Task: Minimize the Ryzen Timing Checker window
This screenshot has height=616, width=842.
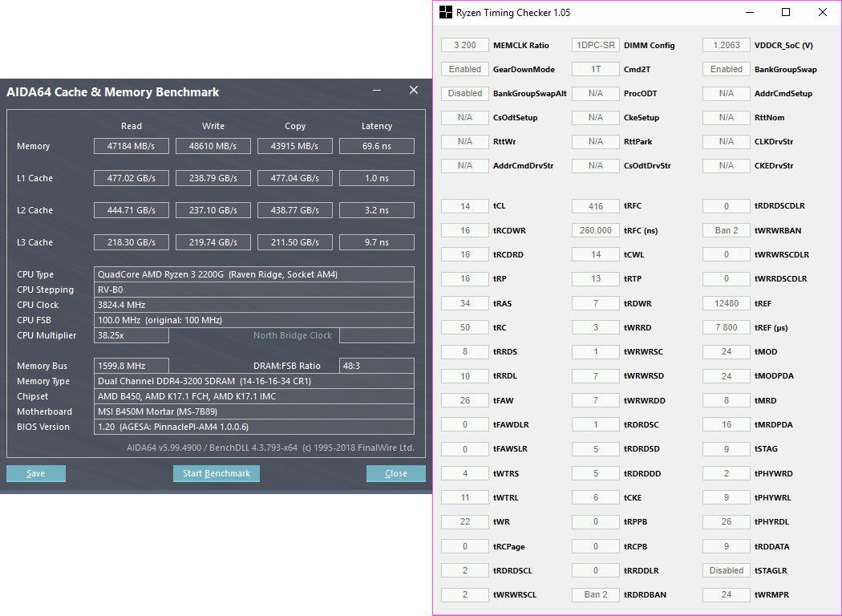Action: [x=750, y=12]
